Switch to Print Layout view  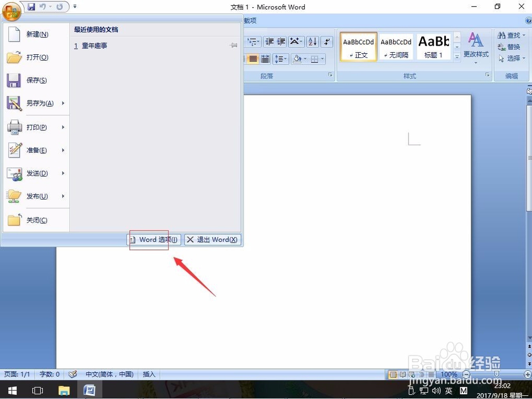[393, 375]
